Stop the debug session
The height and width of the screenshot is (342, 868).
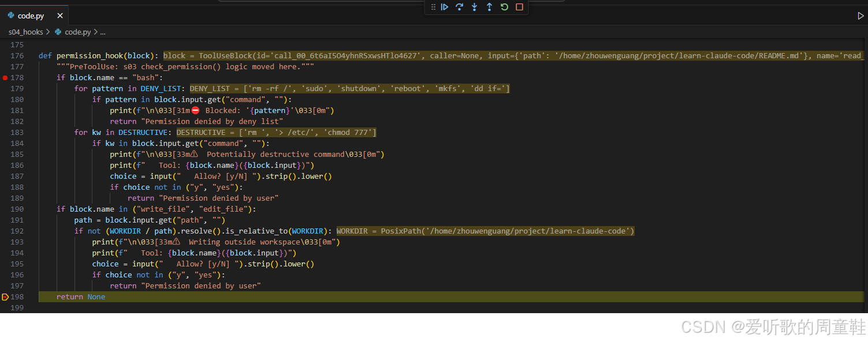519,7
